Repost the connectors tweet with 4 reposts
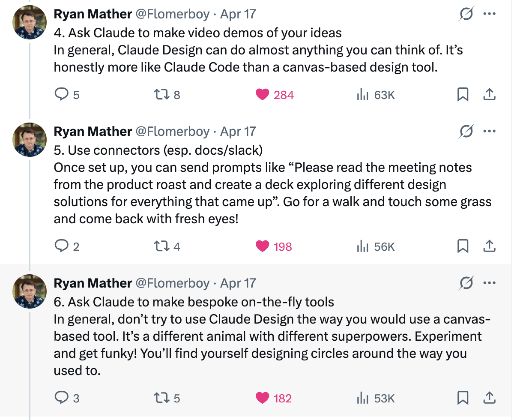This screenshot has width=514, height=420. click(x=161, y=246)
